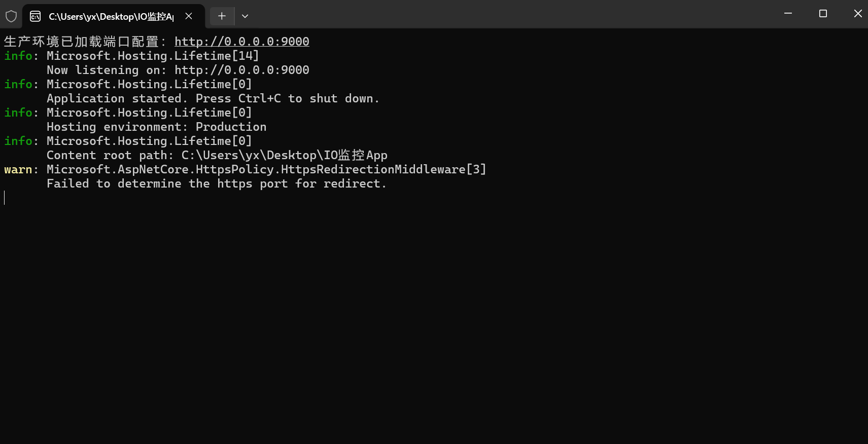The height and width of the screenshot is (444, 868).
Task: Click the 'Content root path' line
Action: [217, 155]
